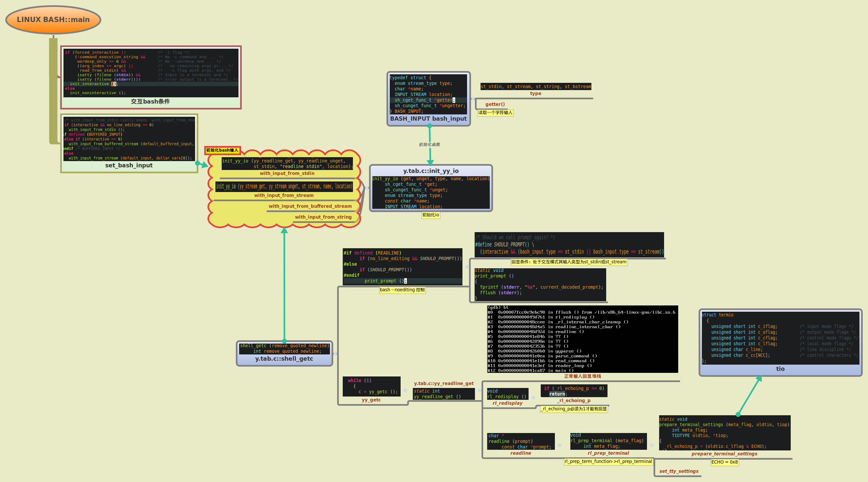Select the with_input_from_stream label

click(284, 195)
